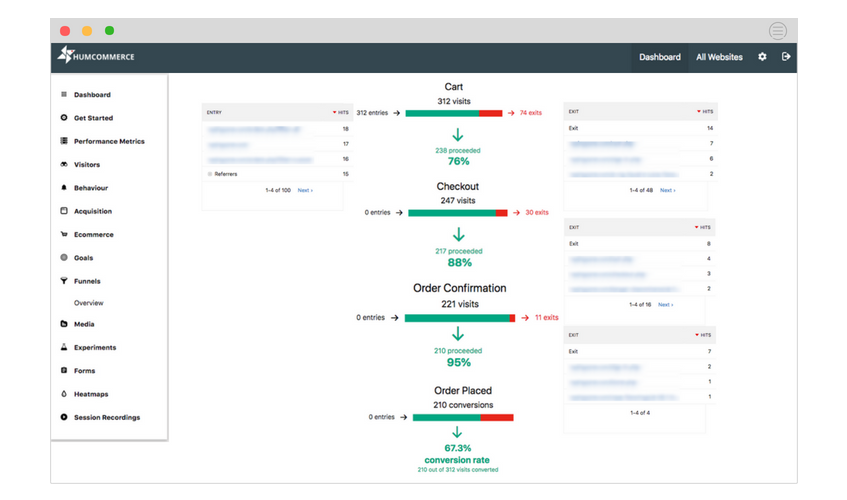
Task: Click the Heatmaps flame icon
Action: 64,394
